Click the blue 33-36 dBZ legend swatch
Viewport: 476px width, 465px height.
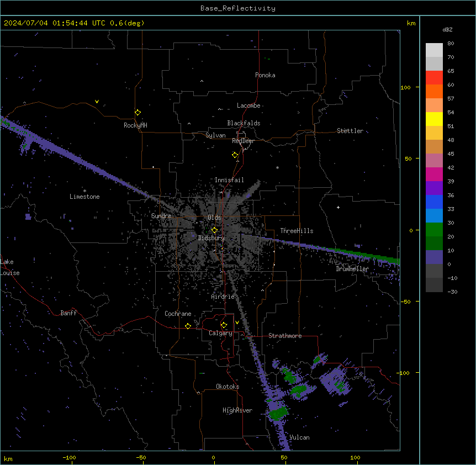(434, 202)
